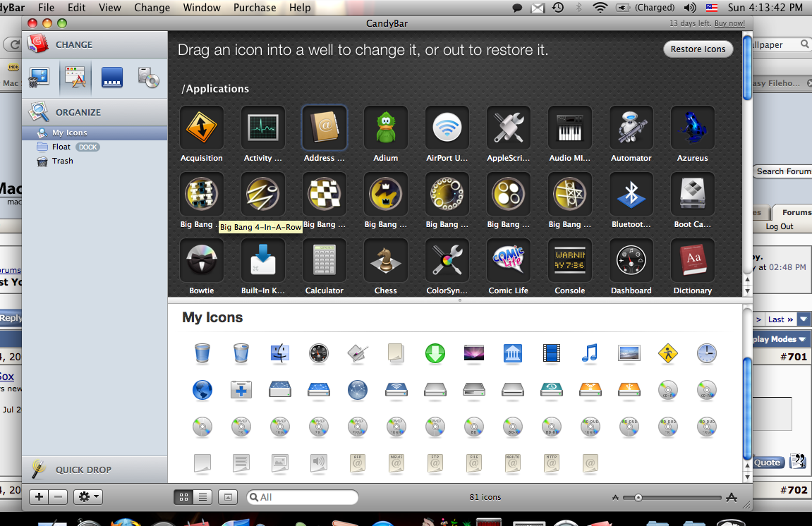812x526 pixels.
Task: Select the Console icon well
Action: coord(569,260)
